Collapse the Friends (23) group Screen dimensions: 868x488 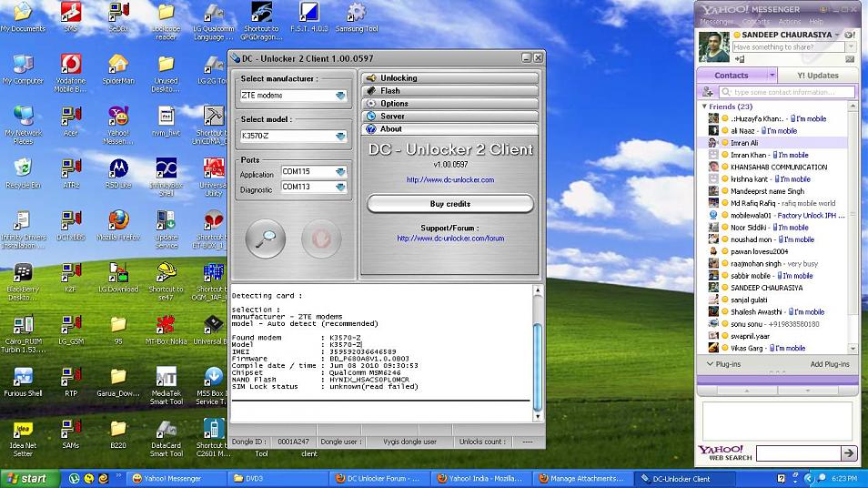click(x=704, y=107)
